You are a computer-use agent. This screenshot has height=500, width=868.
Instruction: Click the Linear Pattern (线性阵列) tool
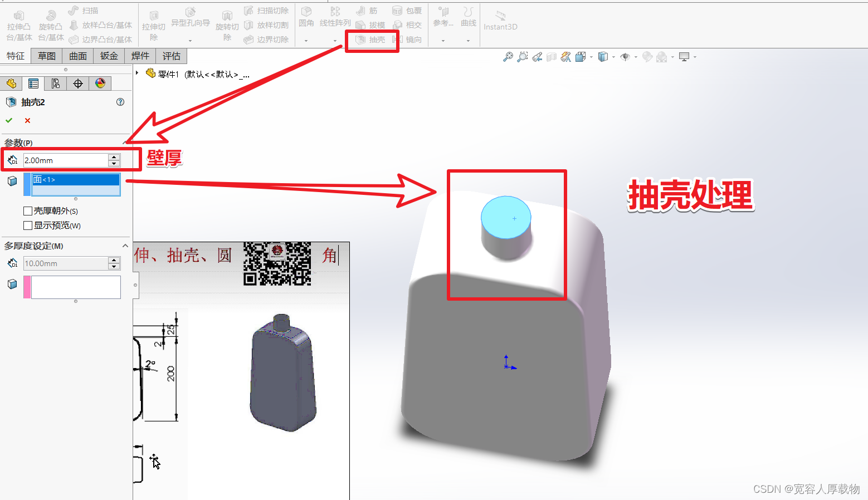335,17
